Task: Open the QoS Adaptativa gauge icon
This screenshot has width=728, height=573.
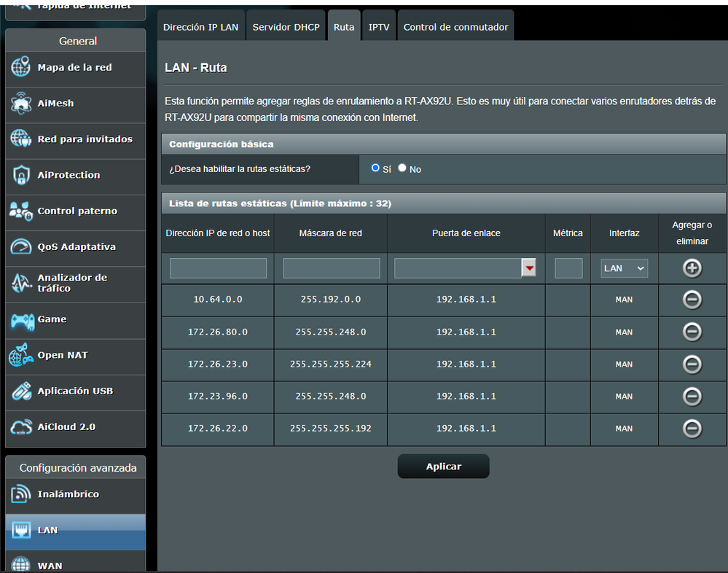Action: (20, 247)
